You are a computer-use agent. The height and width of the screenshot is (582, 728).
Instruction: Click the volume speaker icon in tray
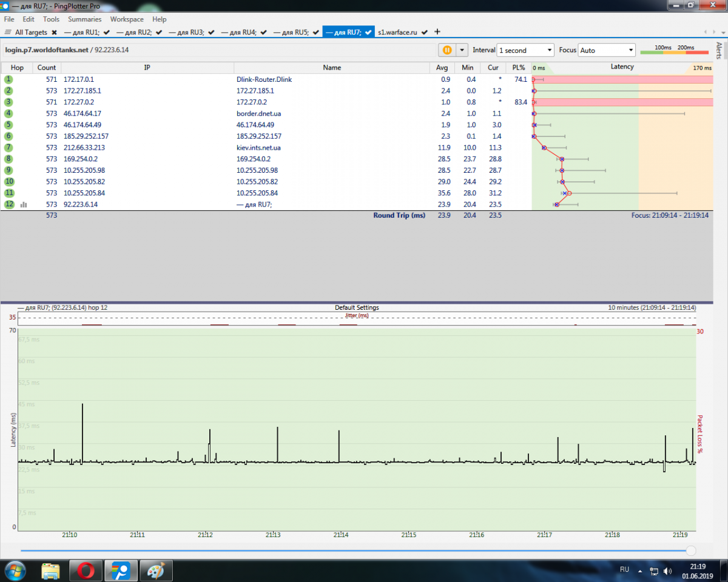tap(667, 570)
